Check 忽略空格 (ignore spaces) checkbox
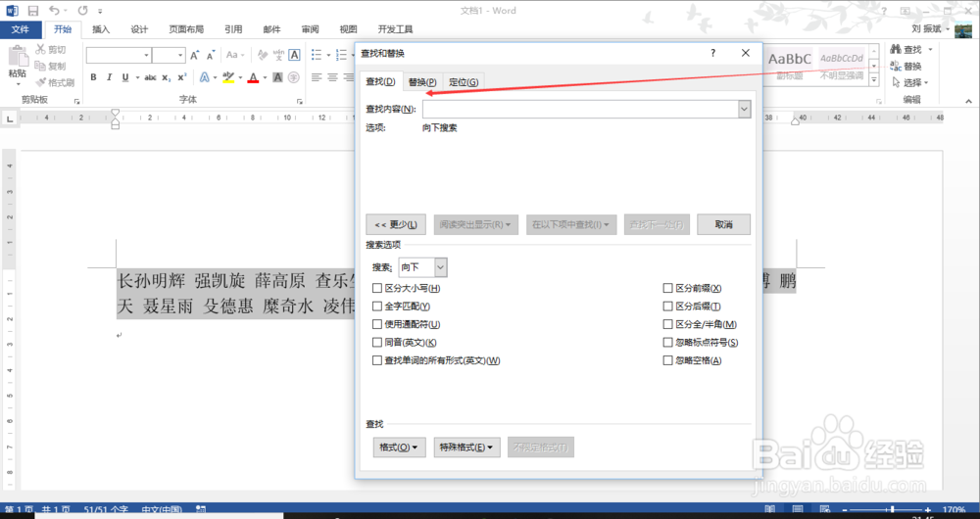The image size is (980, 519). tap(667, 360)
